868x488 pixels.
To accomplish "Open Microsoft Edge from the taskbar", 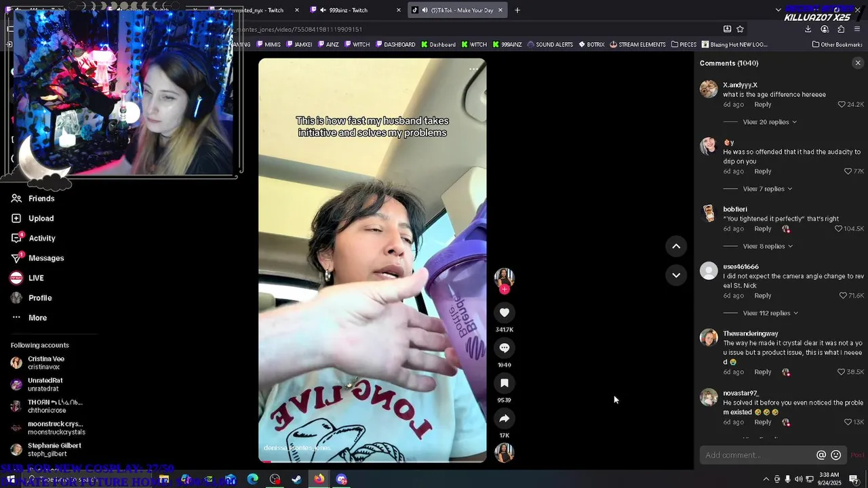I will pos(252,479).
